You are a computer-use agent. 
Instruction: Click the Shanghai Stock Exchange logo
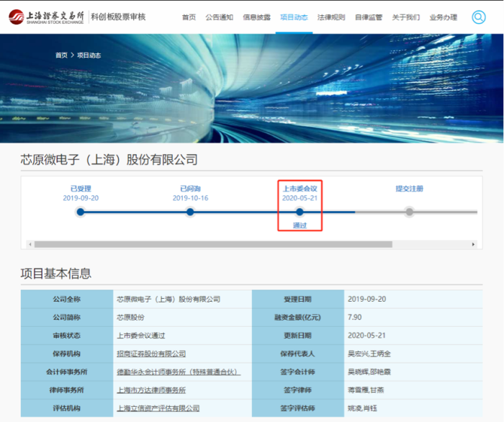coord(47,17)
